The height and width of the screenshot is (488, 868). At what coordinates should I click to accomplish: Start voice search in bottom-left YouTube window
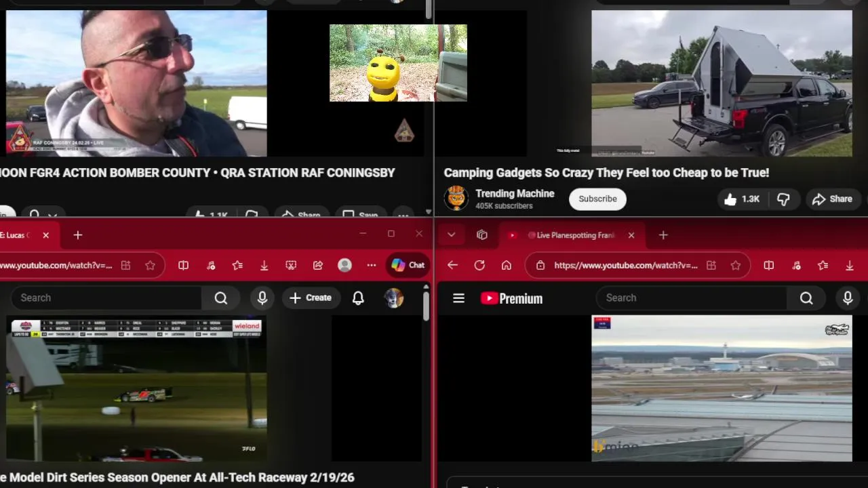pyautogui.click(x=262, y=298)
